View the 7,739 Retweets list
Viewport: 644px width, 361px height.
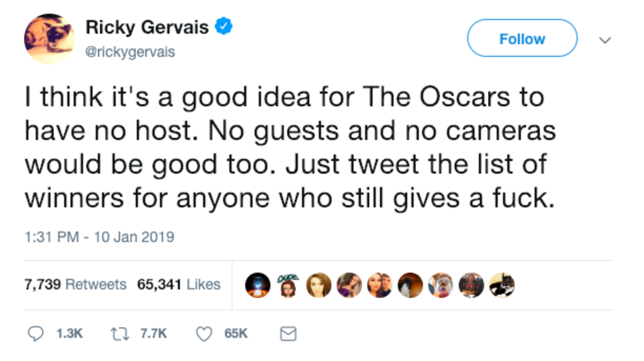click(76, 284)
